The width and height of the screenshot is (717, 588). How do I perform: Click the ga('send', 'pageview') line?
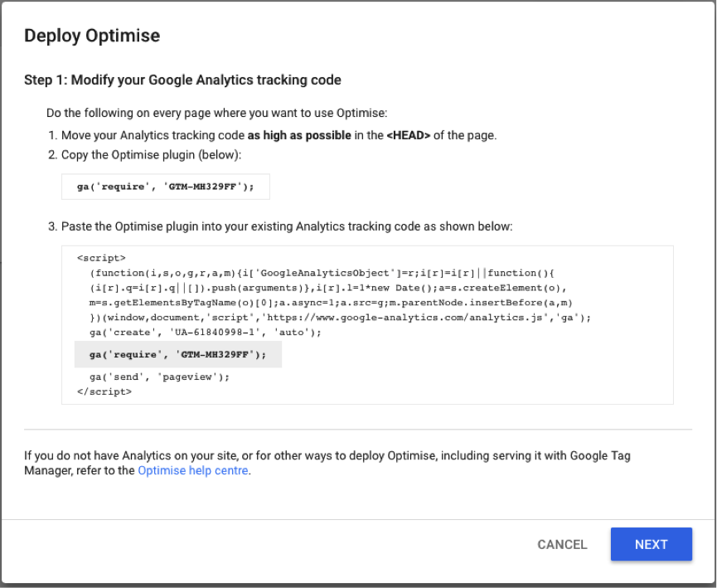pos(160,377)
